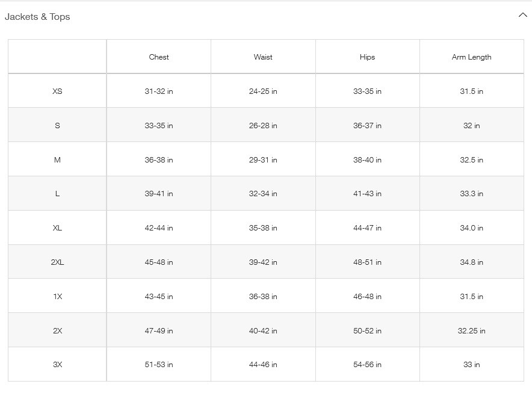Click the 2X size row label
The width and height of the screenshot is (532, 393).
58,330
